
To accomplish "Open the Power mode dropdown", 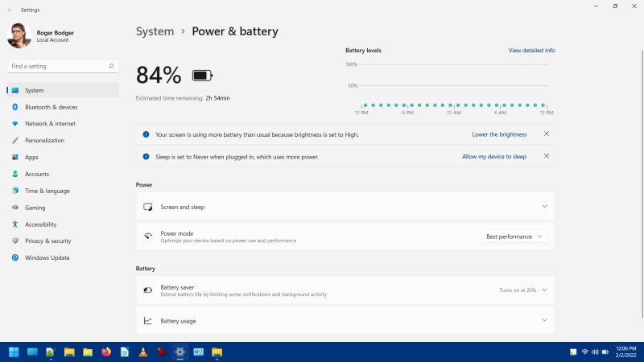I will click(x=515, y=237).
